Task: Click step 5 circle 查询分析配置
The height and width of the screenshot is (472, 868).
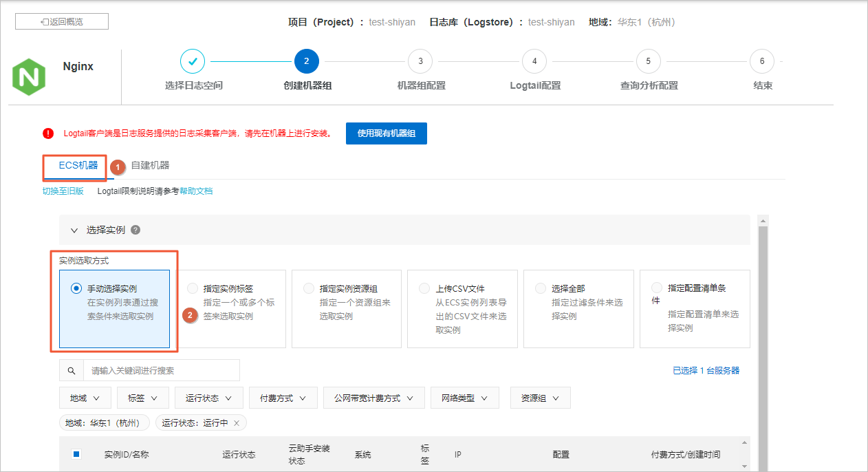Action: click(x=649, y=61)
